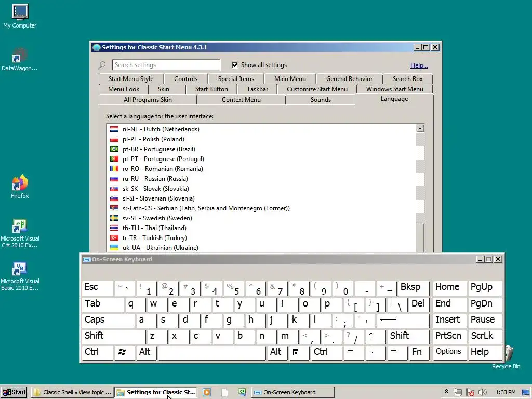This screenshot has width=532, height=399.
Task: Click the right arrow key on On-Screen Keyboard
Action: [397, 352]
